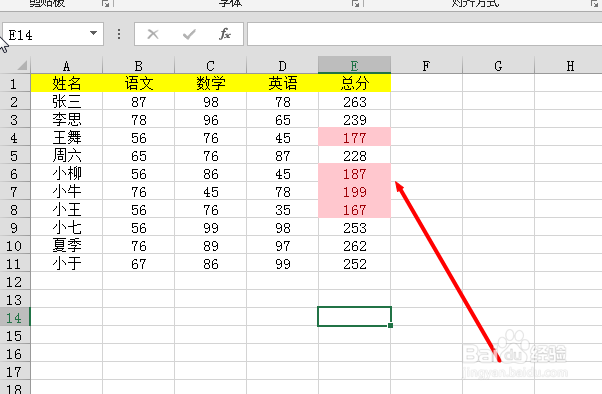
Task: Click highlighted total 187 cell
Action: 354,174
